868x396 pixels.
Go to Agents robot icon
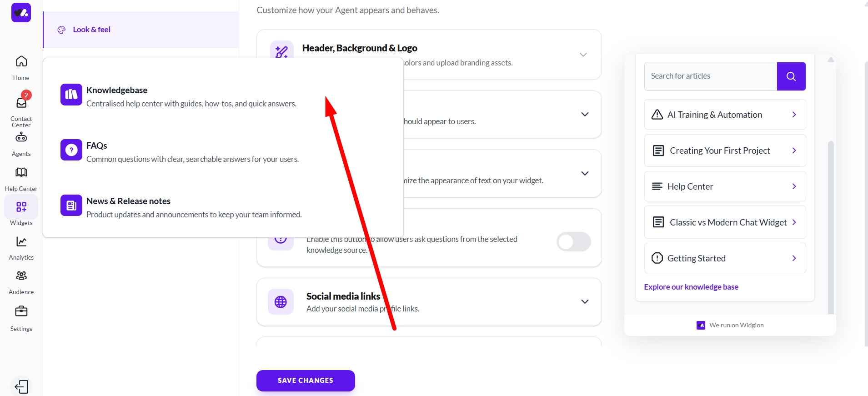point(21,137)
